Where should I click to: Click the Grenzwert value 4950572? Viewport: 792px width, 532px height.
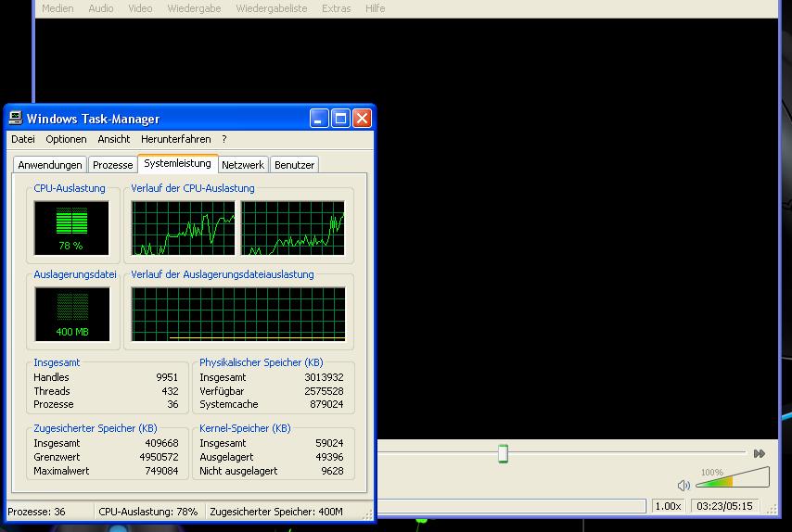(160, 457)
